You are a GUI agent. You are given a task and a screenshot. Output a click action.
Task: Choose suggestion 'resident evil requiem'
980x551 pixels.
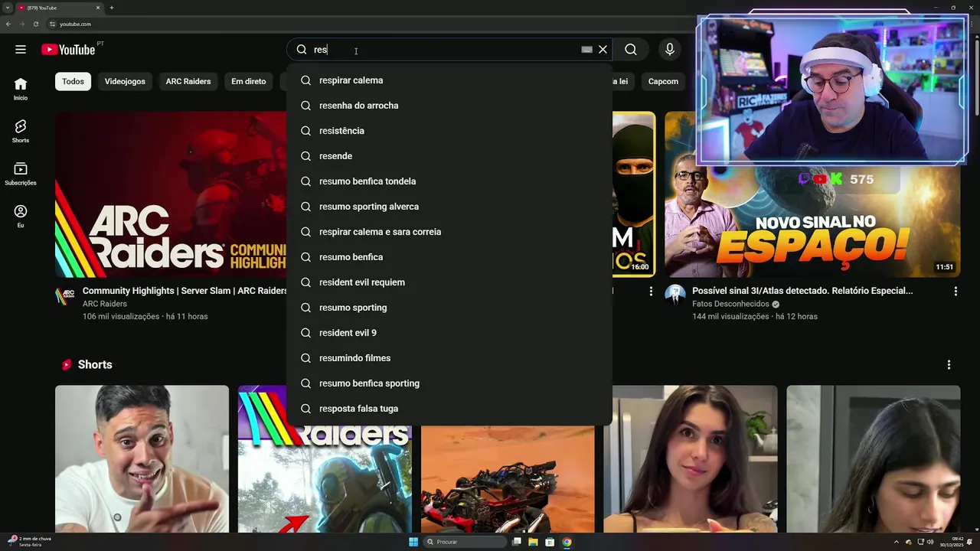click(x=449, y=282)
